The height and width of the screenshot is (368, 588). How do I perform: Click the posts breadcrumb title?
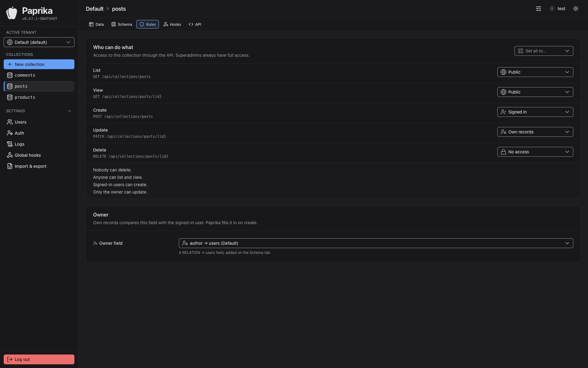pyautogui.click(x=119, y=9)
